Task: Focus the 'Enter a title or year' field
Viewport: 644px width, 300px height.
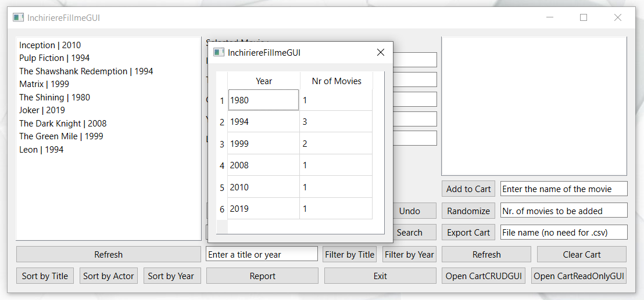Action: click(262, 254)
